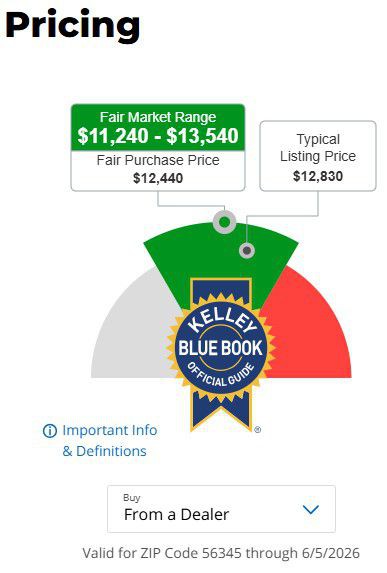
Task: Click the gray segment of the price gauge
Action: pyautogui.click(x=132, y=329)
